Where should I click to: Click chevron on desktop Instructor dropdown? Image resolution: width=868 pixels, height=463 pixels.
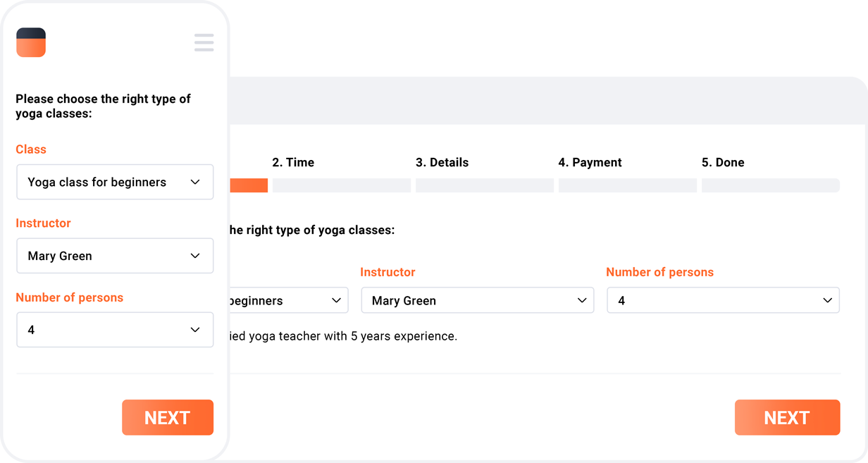click(582, 300)
